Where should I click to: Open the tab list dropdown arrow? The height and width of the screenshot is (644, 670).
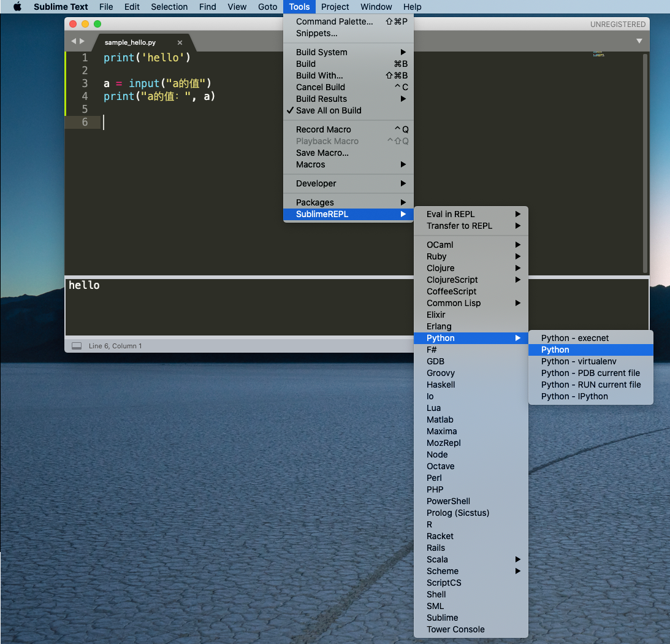coord(639,41)
